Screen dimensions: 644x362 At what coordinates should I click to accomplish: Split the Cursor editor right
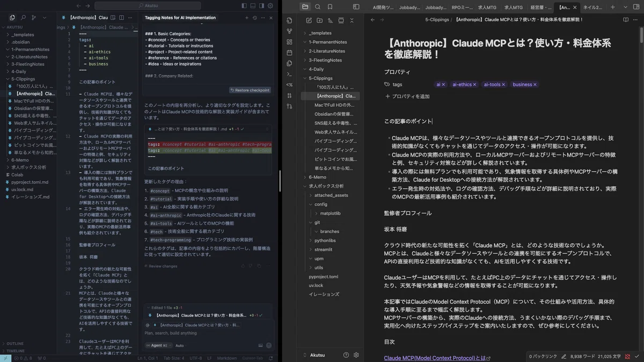[122, 18]
